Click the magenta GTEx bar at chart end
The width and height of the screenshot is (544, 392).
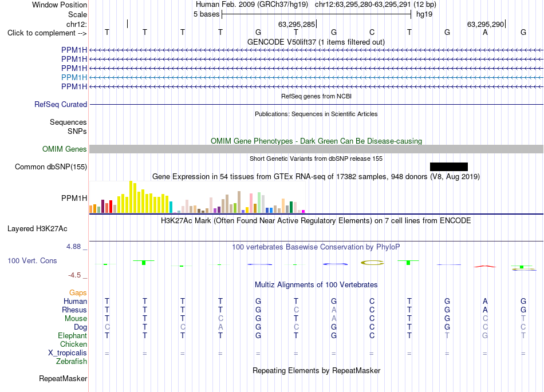tap(303, 211)
